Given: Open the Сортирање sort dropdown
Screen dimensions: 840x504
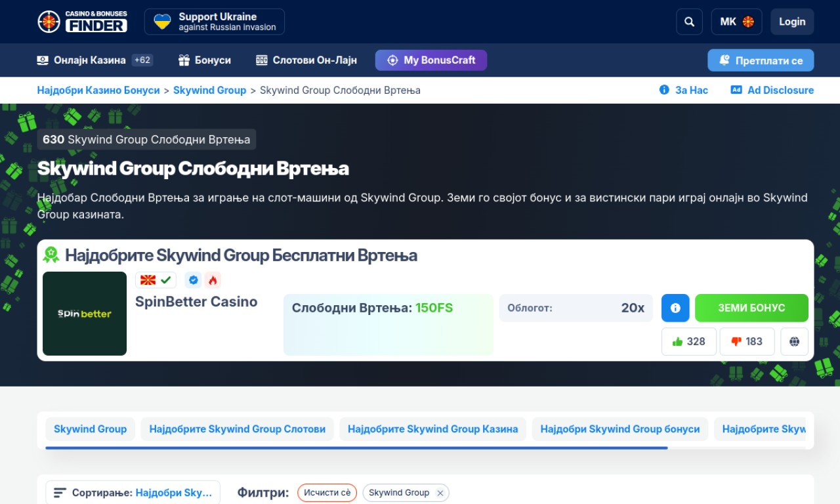Looking at the screenshot, I should (x=133, y=493).
